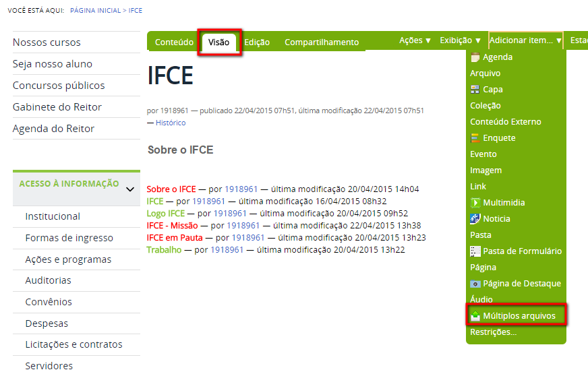Click the Página de Destaque icon
Screen dimensions: 588x374
click(475, 284)
